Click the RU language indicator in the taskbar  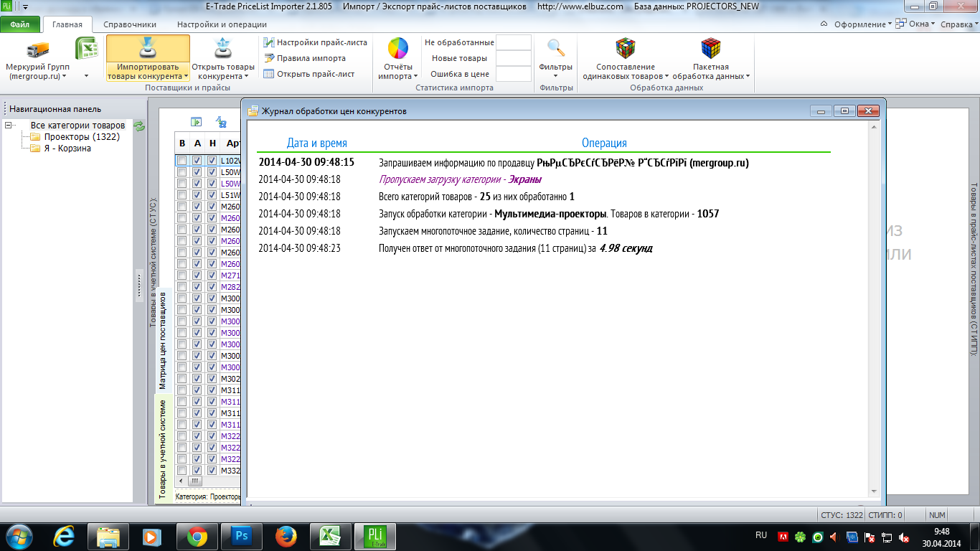[x=761, y=535]
